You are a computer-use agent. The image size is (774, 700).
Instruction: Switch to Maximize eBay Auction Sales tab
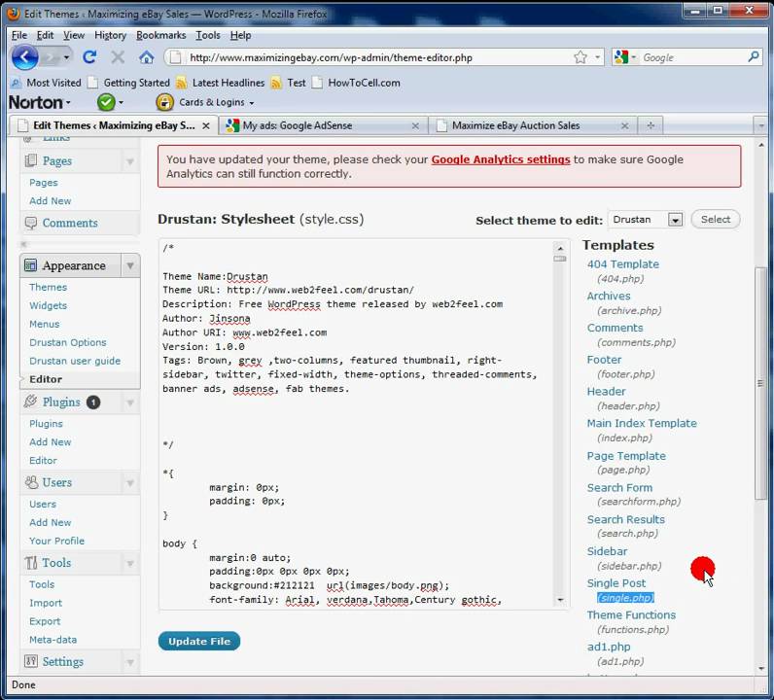[532, 125]
